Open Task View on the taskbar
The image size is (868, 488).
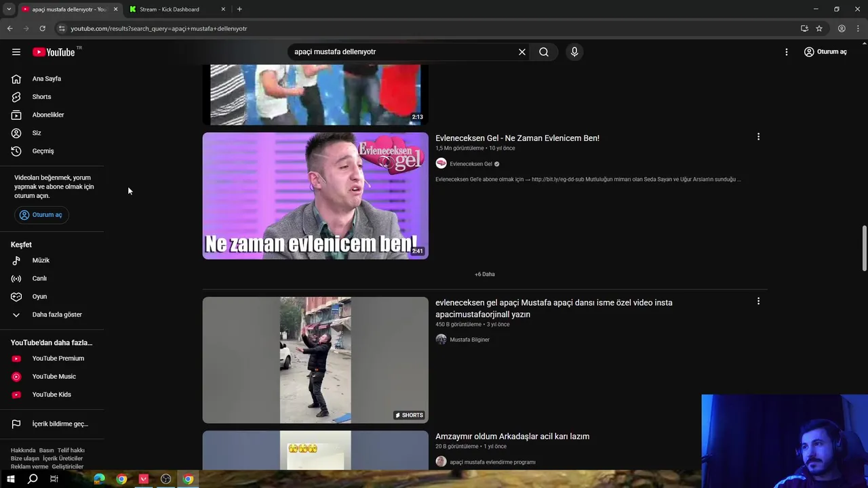54,479
